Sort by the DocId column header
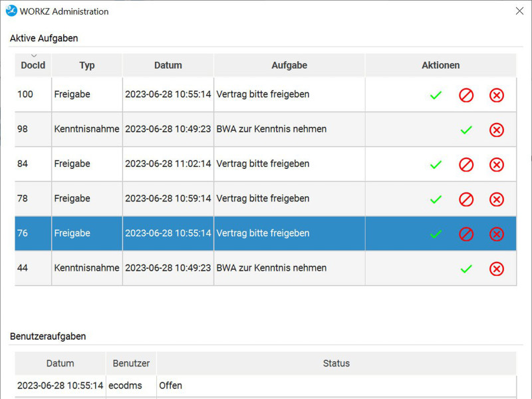The width and height of the screenshot is (532, 399). pyautogui.click(x=33, y=65)
